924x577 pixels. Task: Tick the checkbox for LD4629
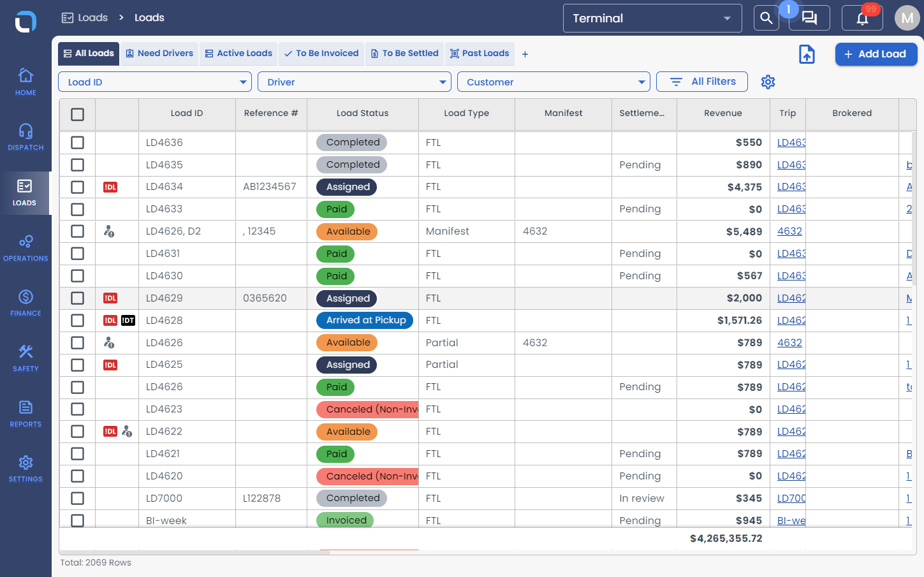click(78, 298)
